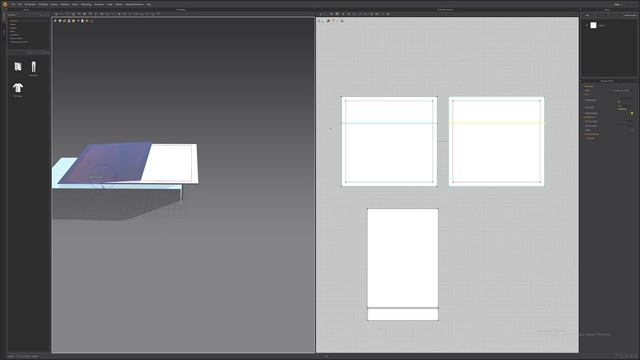Select the cyan internal line on left pattern
Screen dimensions: 640x360
[x=389, y=123]
